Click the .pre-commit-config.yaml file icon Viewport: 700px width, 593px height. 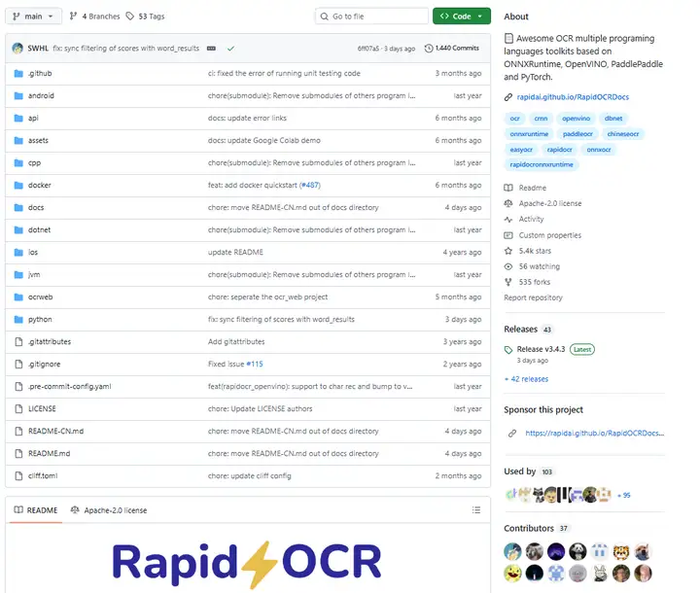(x=18, y=386)
